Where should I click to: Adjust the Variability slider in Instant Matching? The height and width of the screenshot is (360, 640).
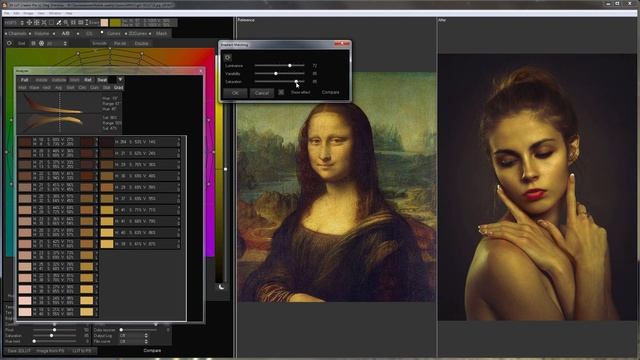pyautogui.click(x=280, y=73)
